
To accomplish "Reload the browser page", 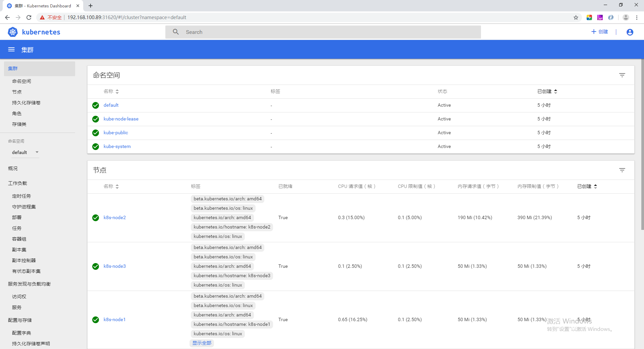I will [x=29, y=17].
